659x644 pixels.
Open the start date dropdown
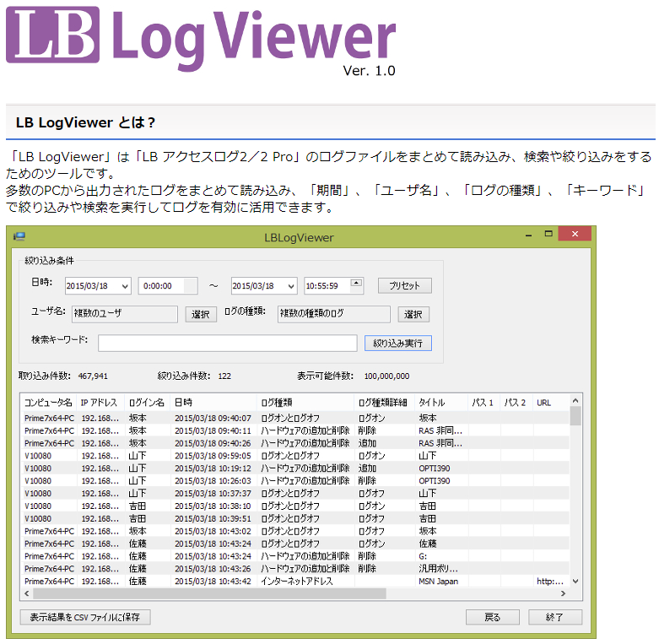[125, 286]
